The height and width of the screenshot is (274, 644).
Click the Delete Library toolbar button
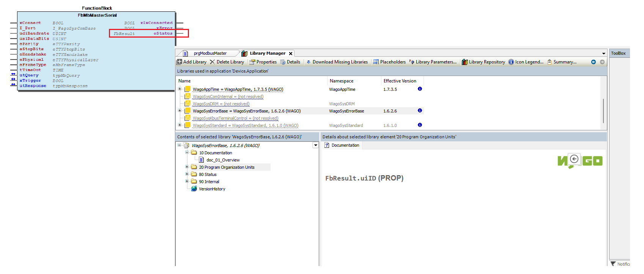[x=227, y=62]
